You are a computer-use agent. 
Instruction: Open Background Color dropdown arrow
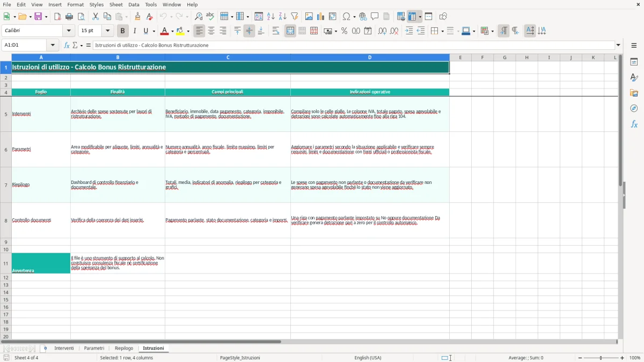pos(188,31)
